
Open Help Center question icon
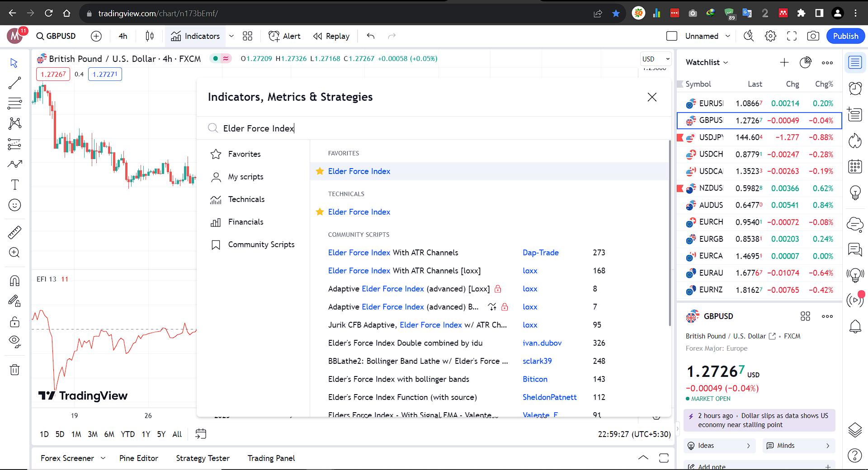pyautogui.click(x=855, y=455)
